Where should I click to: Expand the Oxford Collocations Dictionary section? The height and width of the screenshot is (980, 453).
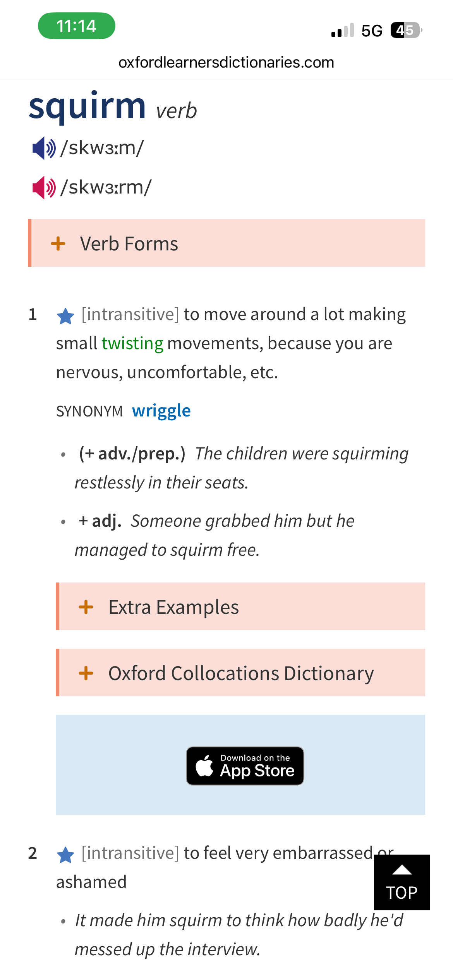tap(240, 673)
